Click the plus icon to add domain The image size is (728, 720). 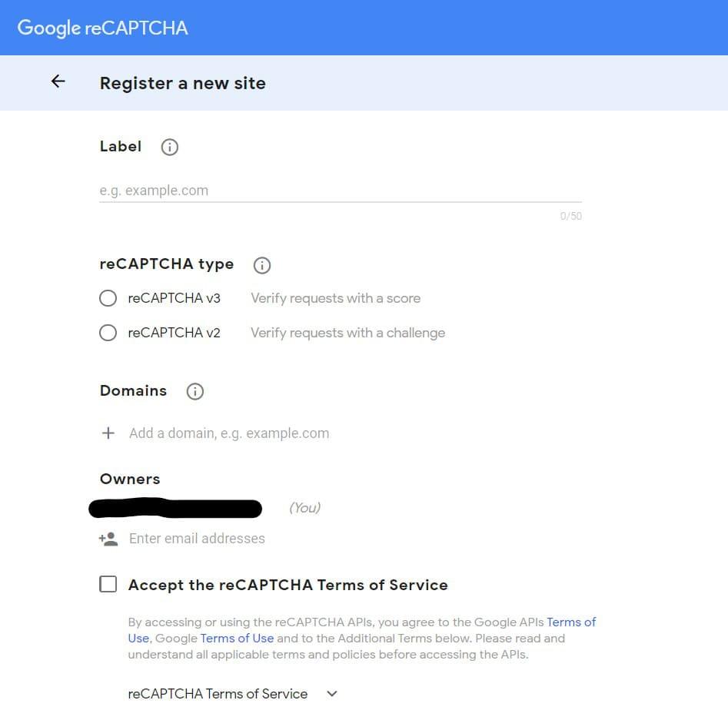[x=108, y=433]
